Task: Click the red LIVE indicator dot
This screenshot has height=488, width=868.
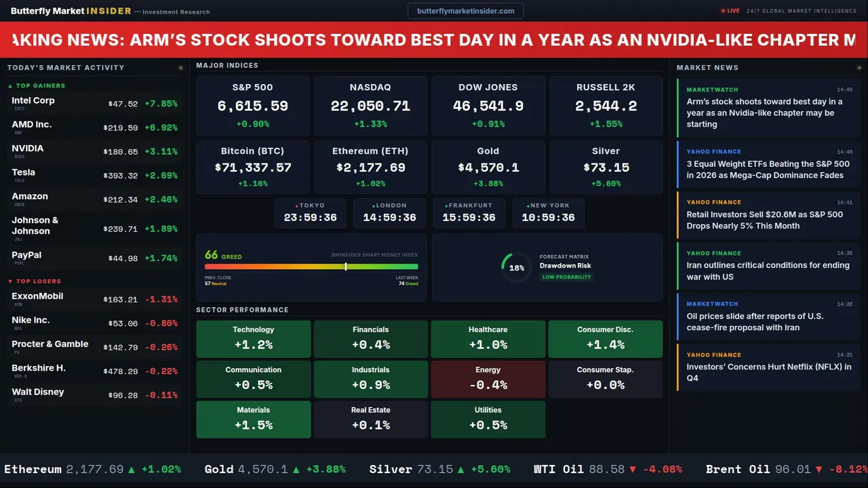Action: (723, 11)
